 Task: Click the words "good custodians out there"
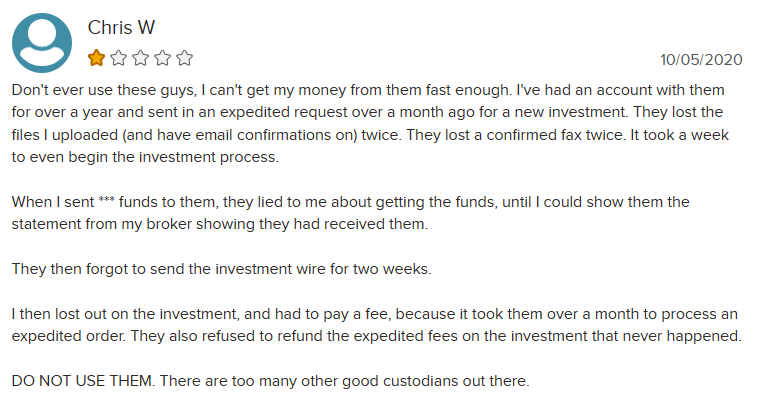pyautogui.click(x=435, y=381)
